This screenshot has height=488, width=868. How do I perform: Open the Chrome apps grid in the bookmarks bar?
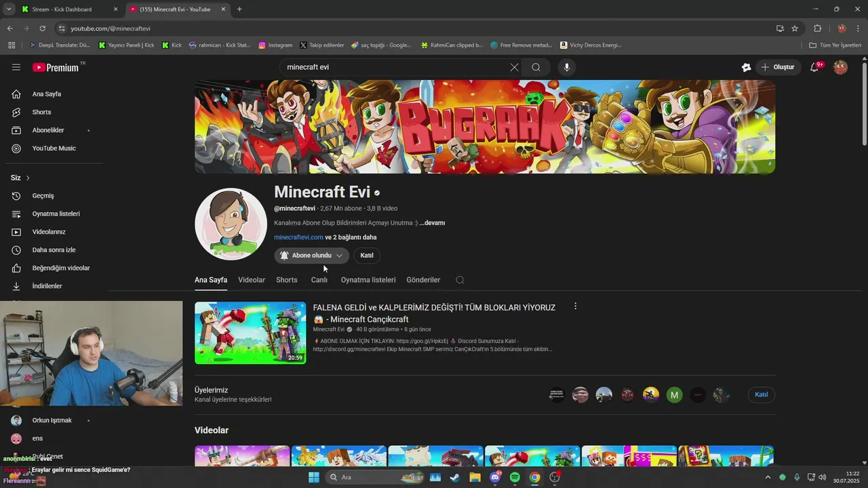(x=12, y=45)
